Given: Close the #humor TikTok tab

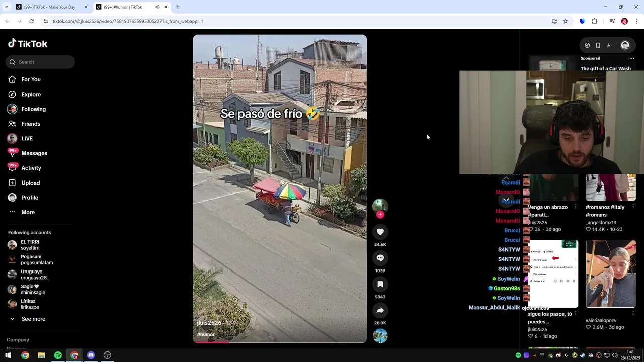Looking at the screenshot, I should 166,7.
